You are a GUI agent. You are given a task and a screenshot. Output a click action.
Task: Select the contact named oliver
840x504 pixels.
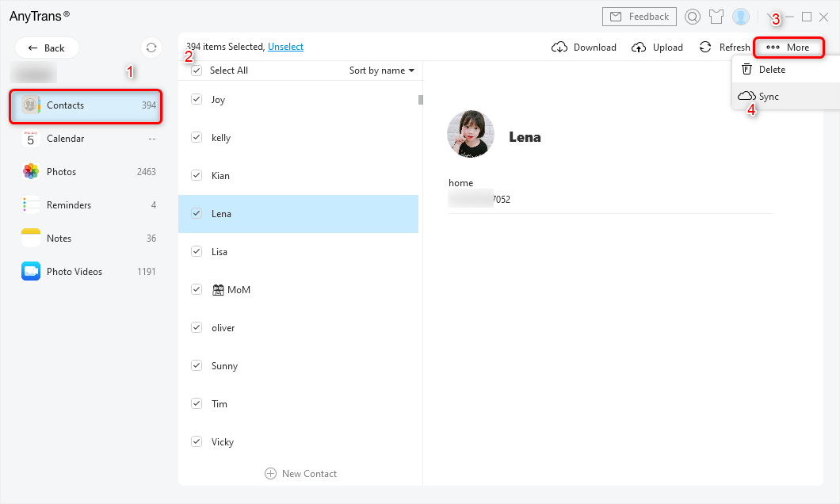point(223,328)
